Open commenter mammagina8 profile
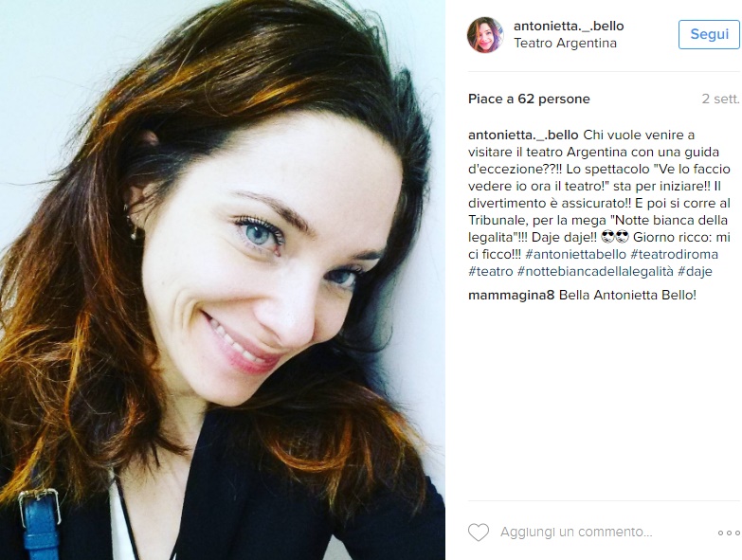742x560 pixels. (511, 296)
